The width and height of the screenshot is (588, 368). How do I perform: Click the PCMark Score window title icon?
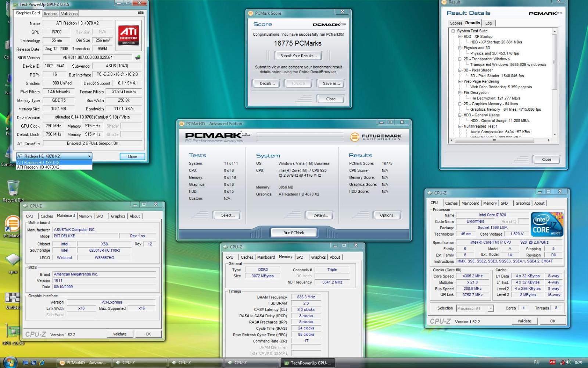pos(251,13)
